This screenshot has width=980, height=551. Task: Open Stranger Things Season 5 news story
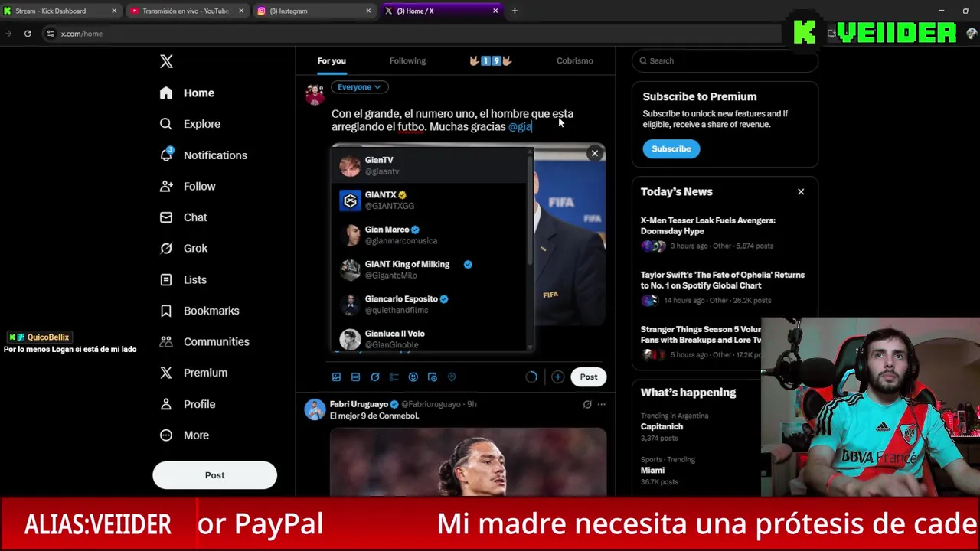pos(701,341)
